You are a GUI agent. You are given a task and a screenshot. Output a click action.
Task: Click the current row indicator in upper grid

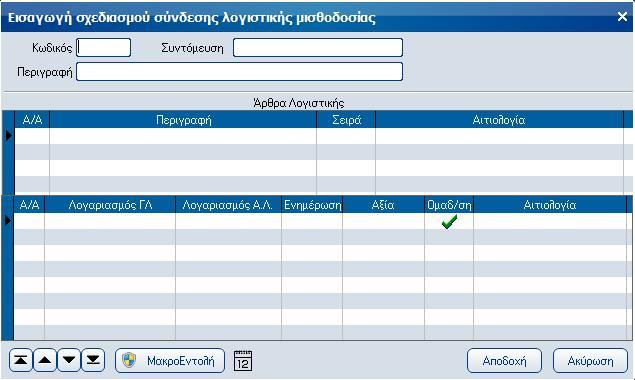pyautogui.click(x=9, y=136)
